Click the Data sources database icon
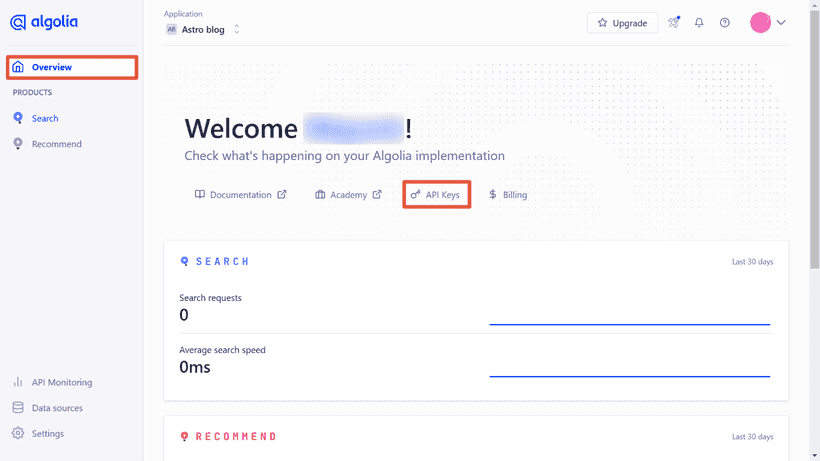 click(18, 408)
